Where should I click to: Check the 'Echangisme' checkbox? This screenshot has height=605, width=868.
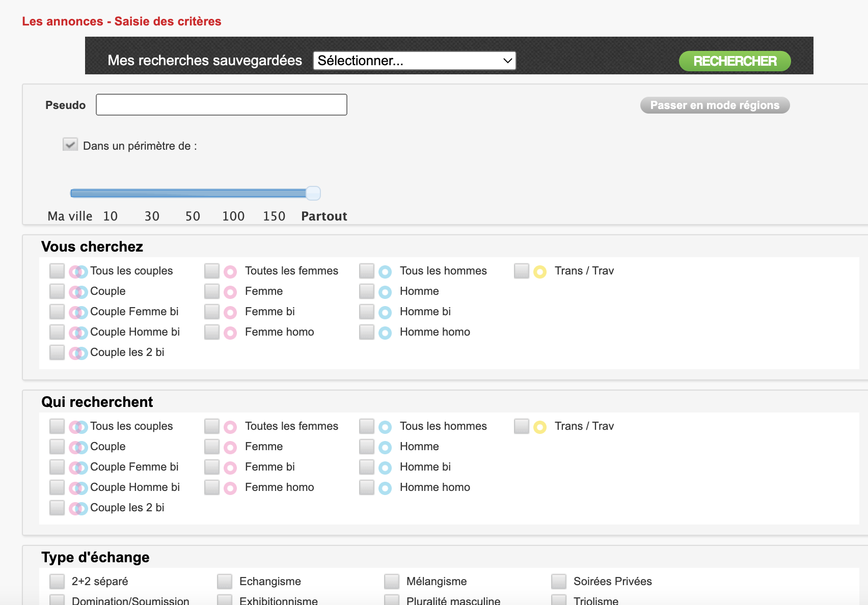click(x=225, y=582)
